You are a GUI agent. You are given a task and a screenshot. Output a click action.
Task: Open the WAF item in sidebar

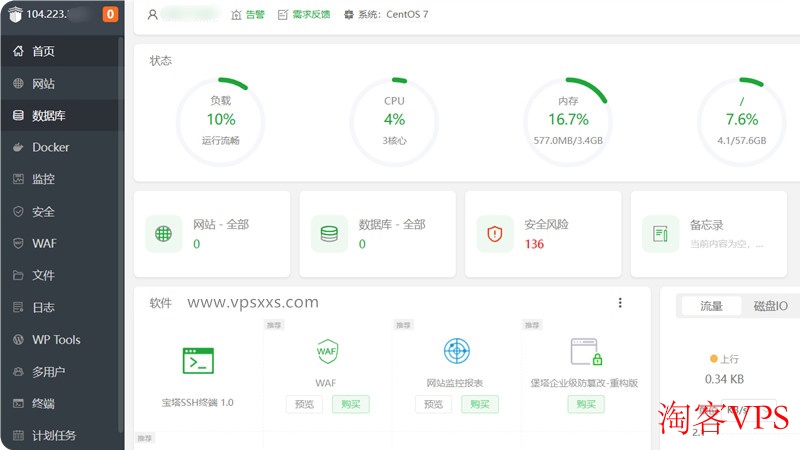(x=60, y=243)
